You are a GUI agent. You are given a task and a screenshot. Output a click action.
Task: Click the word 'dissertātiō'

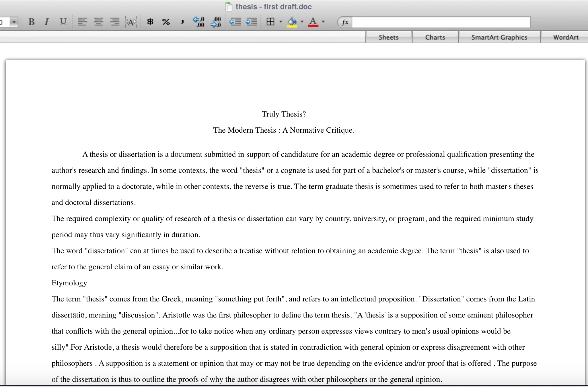click(68, 315)
